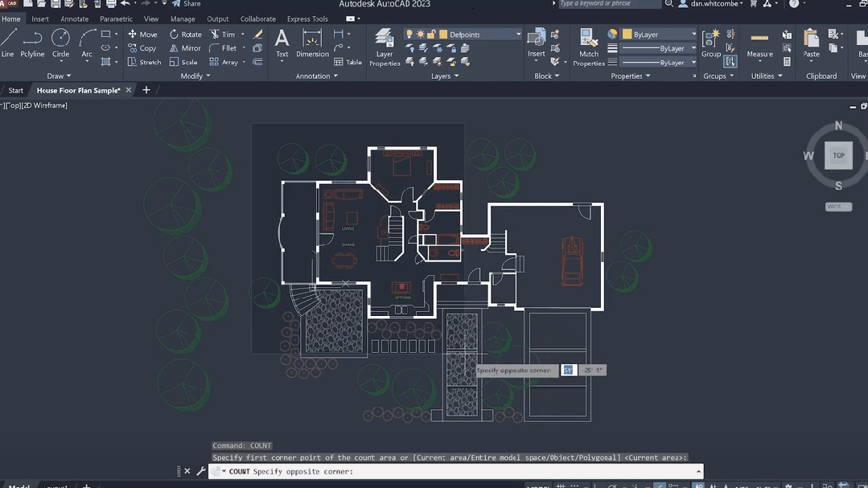Select the Polyline tool
This screenshot has width=868, height=488.
point(32,43)
